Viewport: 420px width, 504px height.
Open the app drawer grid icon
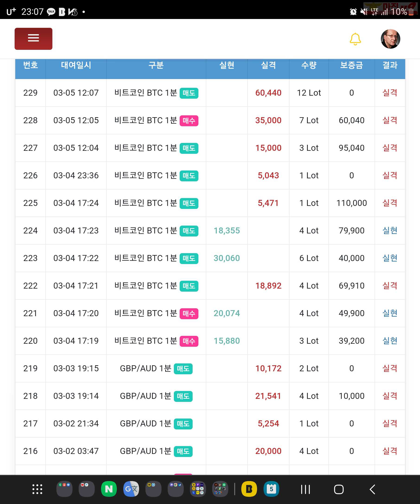point(37,489)
